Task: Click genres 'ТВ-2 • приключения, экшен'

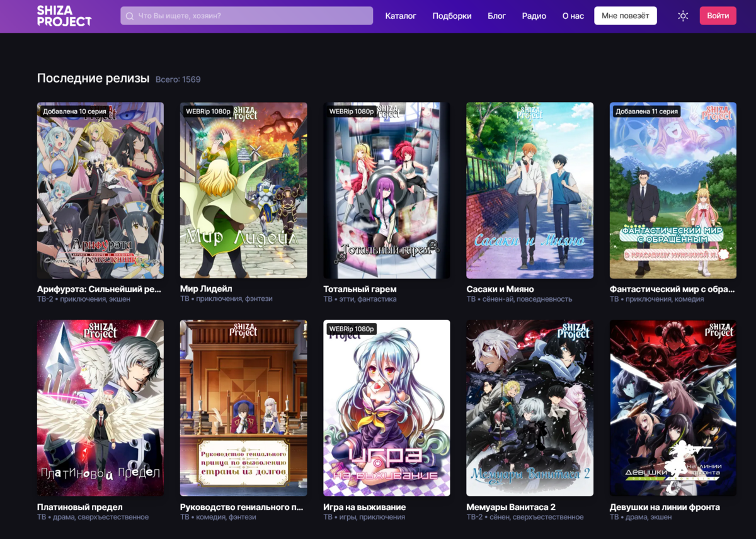Action: coord(84,299)
